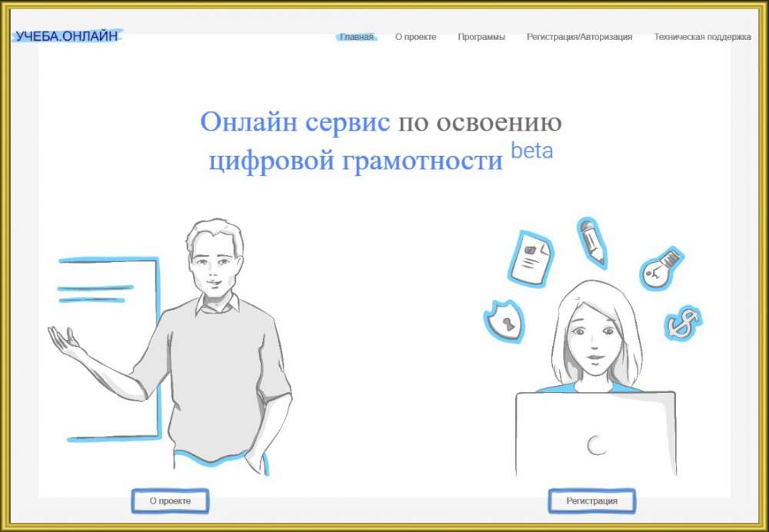The image size is (769, 532).
Task: Click the dollar sign icon
Action: click(x=683, y=323)
